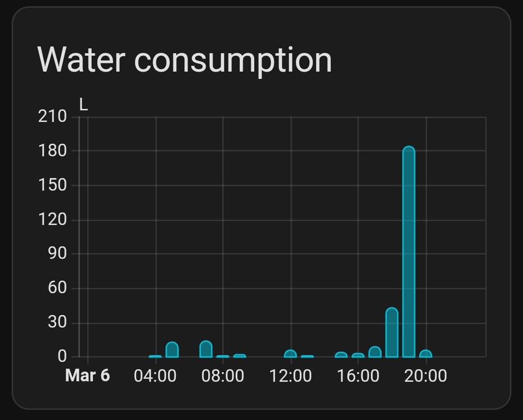Select the 17:00 consumption bar
This screenshot has height=420, width=523.
click(375, 352)
